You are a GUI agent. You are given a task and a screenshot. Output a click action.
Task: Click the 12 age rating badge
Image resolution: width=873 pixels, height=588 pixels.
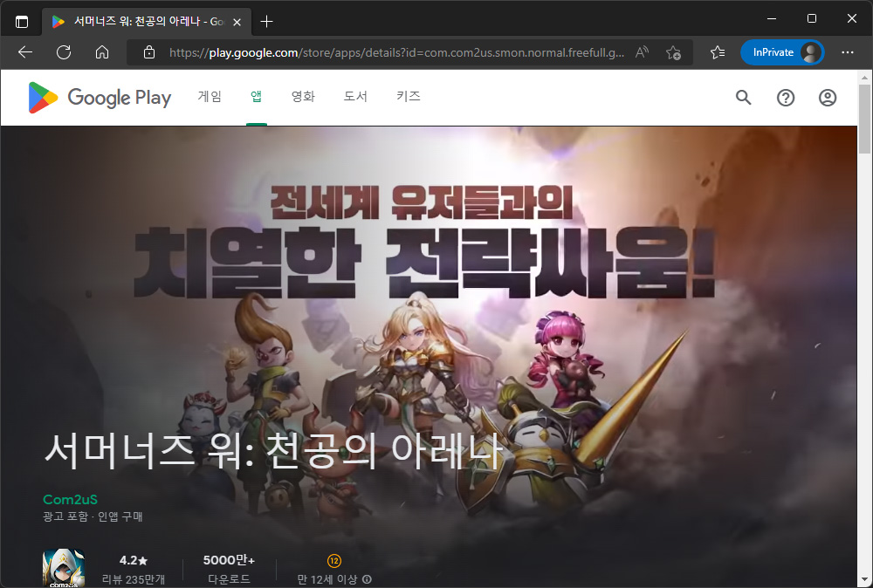[x=334, y=561]
